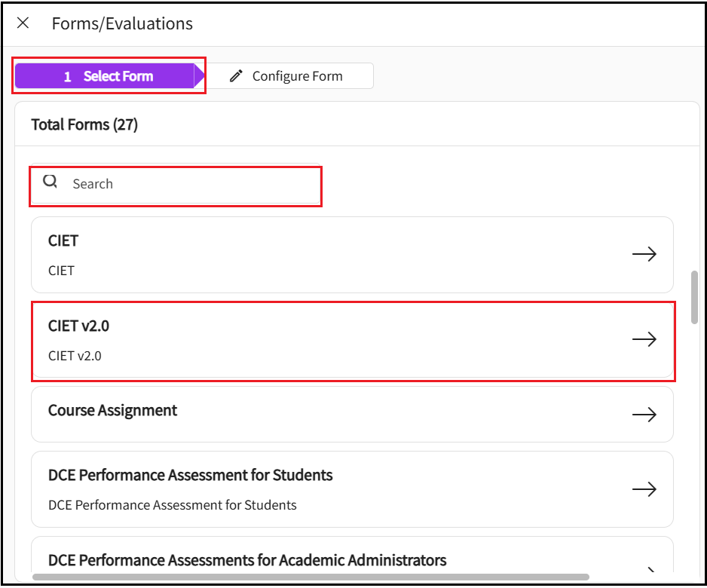Click the Total Forms (27) heading
707x588 pixels.
pyautogui.click(x=84, y=124)
